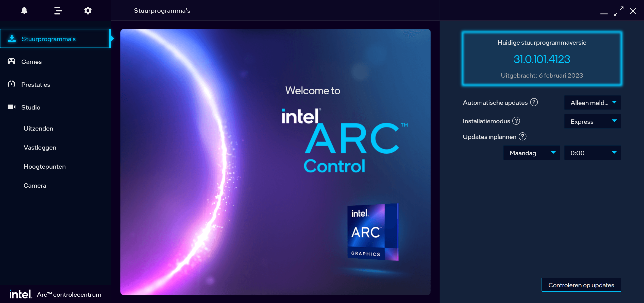Click the Installatiemodus label
644x303 pixels.
pyautogui.click(x=486, y=121)
